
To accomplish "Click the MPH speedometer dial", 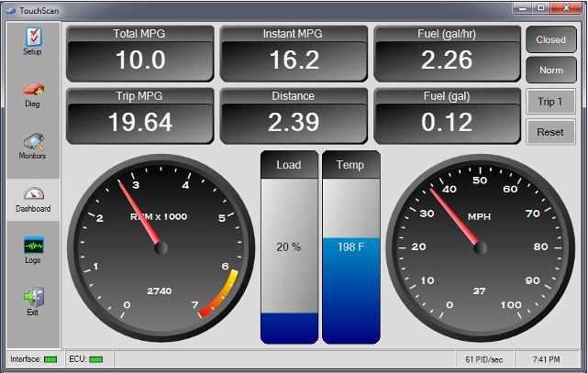I will tap(479, 247).
